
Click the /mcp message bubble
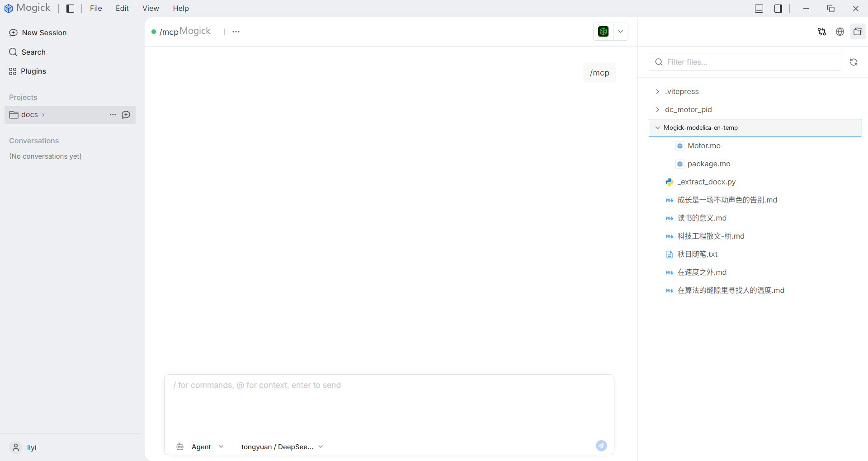pyautogui.click(x=599, y=73)
